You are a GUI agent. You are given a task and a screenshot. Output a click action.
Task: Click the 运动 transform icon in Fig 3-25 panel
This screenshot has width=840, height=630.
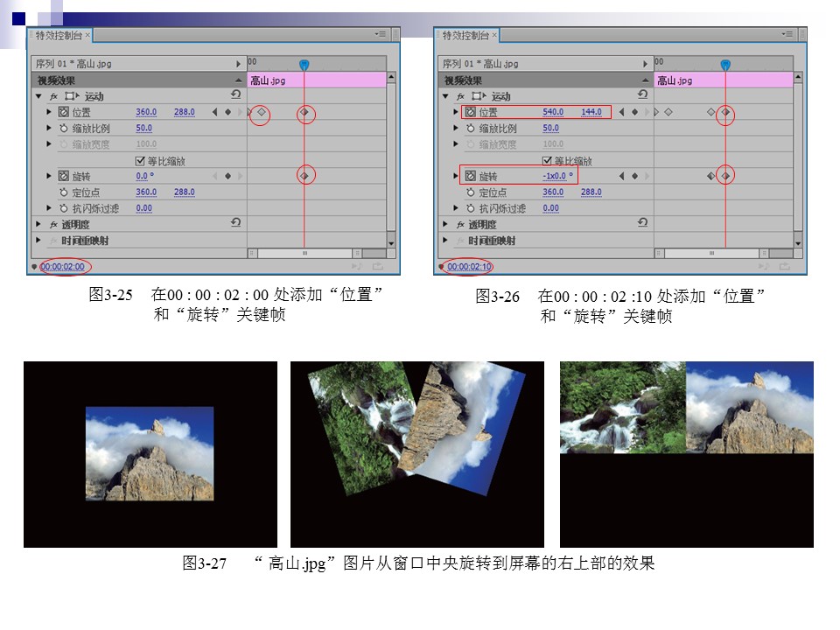tap(71, 96)
